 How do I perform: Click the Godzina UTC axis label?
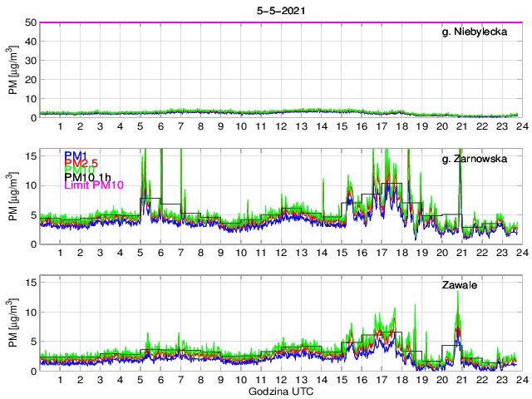pyautogui.click(x=280, y=392)
